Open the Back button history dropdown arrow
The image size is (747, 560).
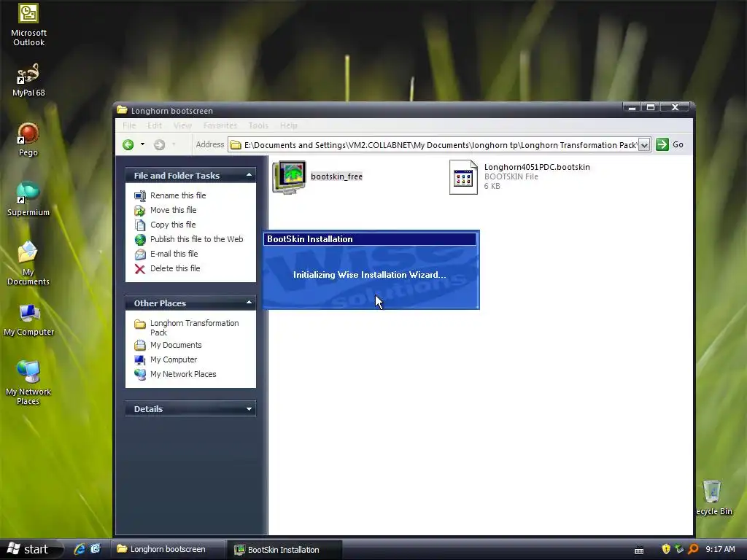pyautogui.click(x=142, y=144)
